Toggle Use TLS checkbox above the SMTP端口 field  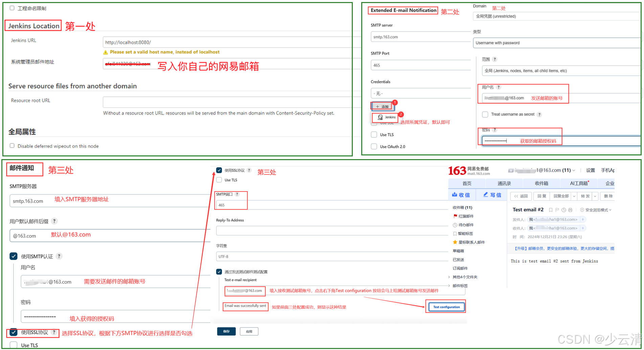pos(219,180)
